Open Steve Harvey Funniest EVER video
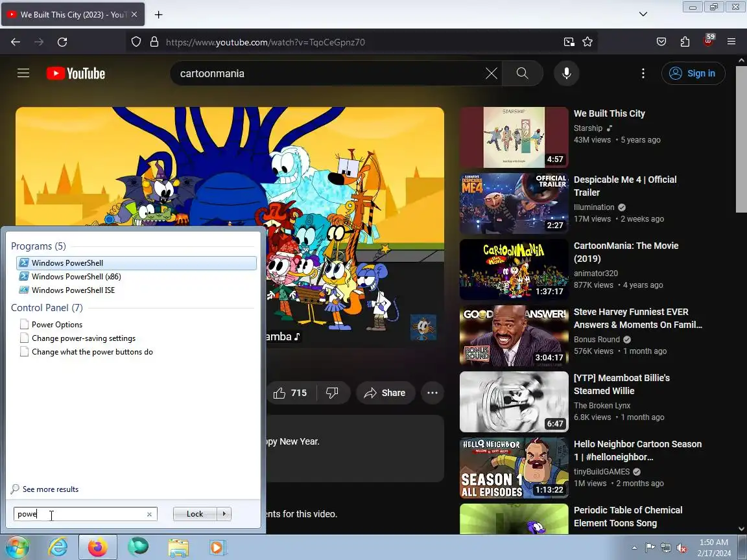The width and height of the screenshot is (747, 560). pos(637,318)
